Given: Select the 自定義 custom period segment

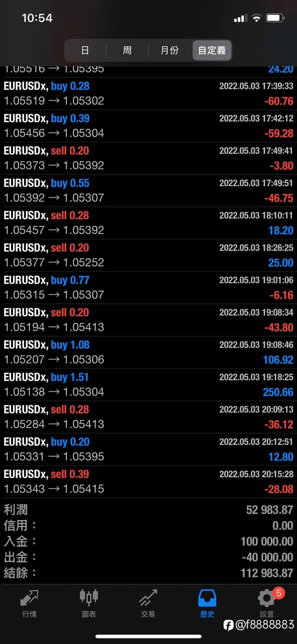Looking at the screenshot, I should pyautogui.click(x=212, y=50).
